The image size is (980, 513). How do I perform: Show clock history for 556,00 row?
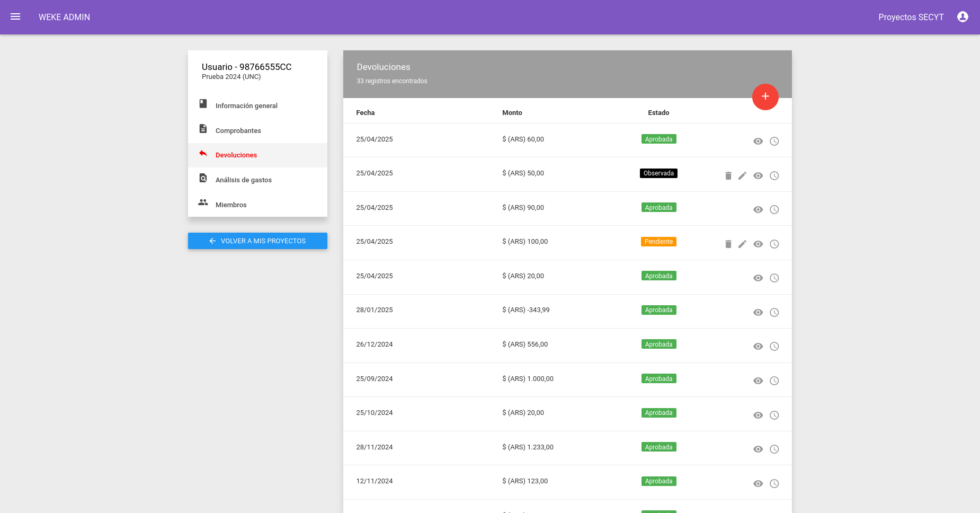click(x=774, y=347)
